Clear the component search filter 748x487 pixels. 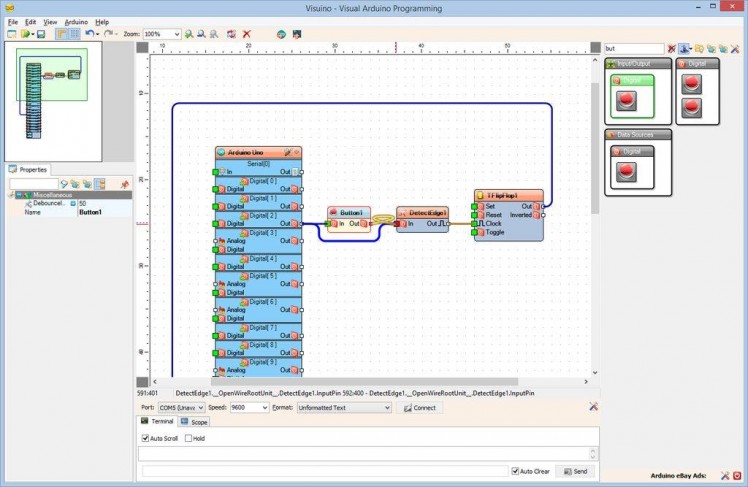(x=671, y=48)
